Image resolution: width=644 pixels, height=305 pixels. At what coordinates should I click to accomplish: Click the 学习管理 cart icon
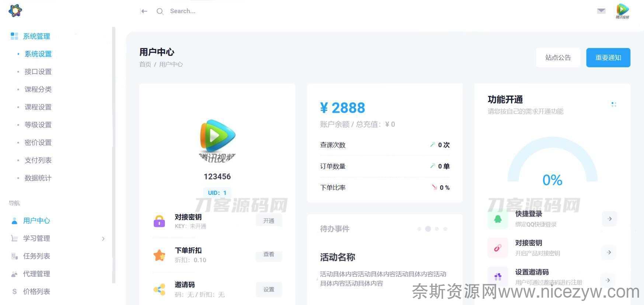[14, 238]
